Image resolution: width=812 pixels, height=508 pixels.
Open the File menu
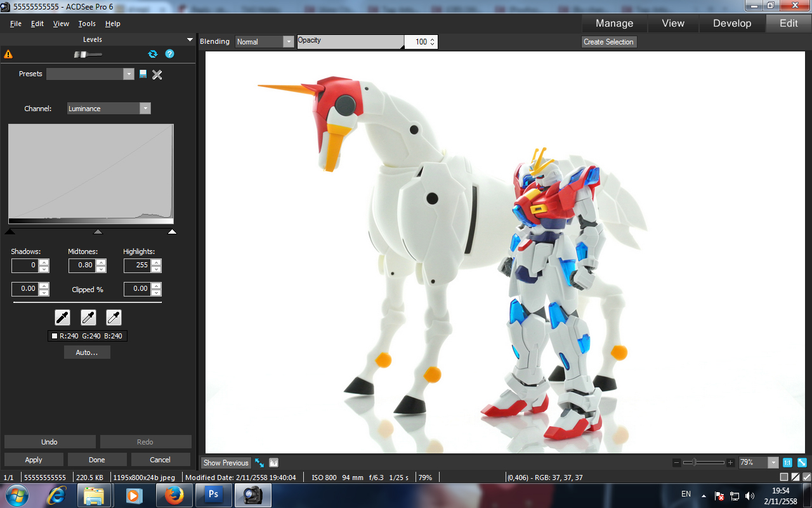(16, 23)
